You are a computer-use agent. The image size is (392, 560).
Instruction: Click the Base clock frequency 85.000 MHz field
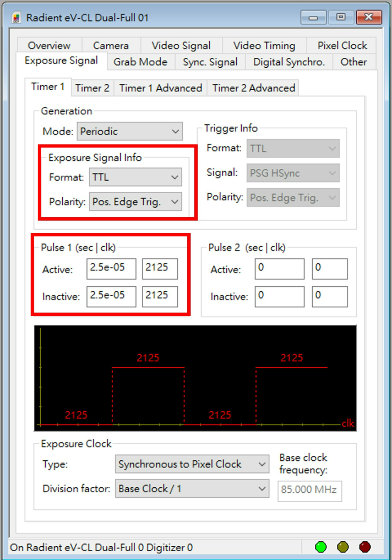pos(310,491)
